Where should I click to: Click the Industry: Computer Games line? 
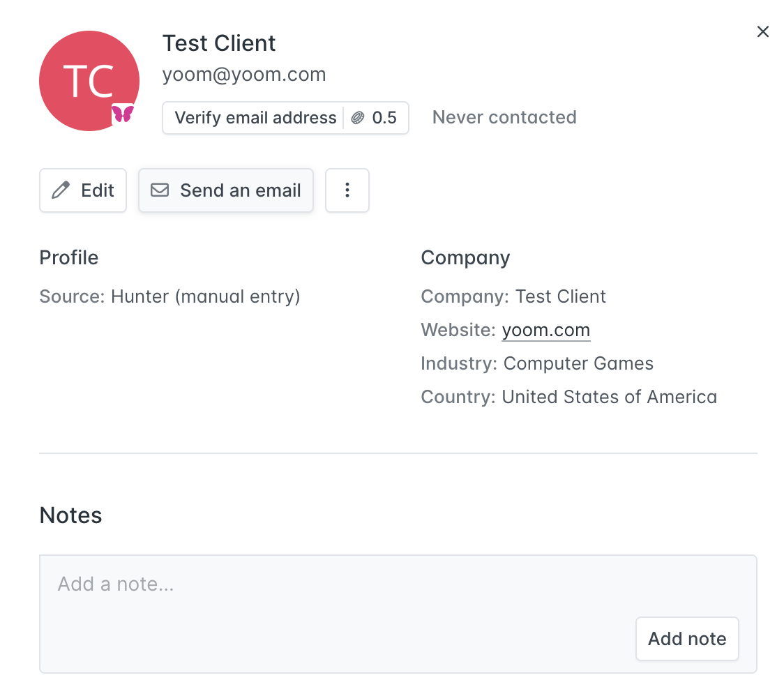pos(537,363)
